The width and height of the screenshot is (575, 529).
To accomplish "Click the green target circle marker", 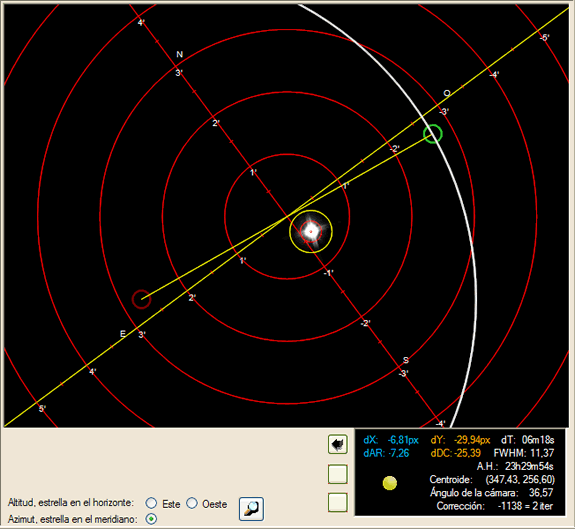I will point(433,134).
